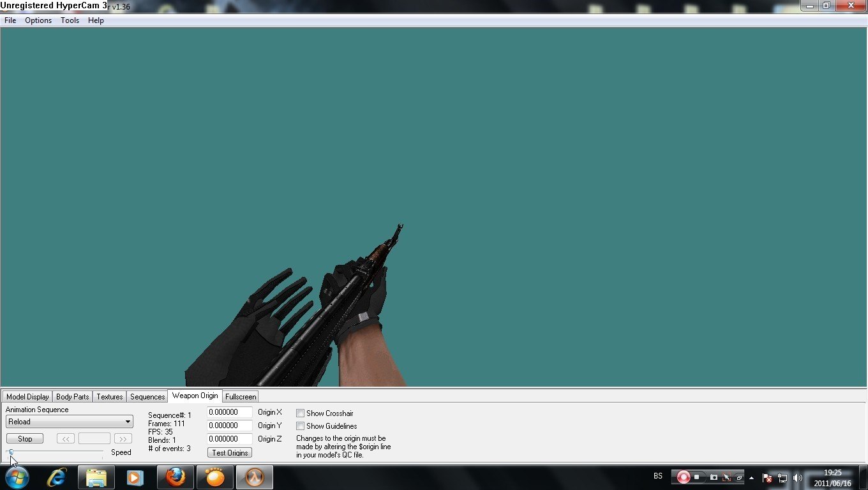Viewport: 868px width, 490px height.
Task: Click the HyperCam select-region cursor icon
Action: coord(726,477)
